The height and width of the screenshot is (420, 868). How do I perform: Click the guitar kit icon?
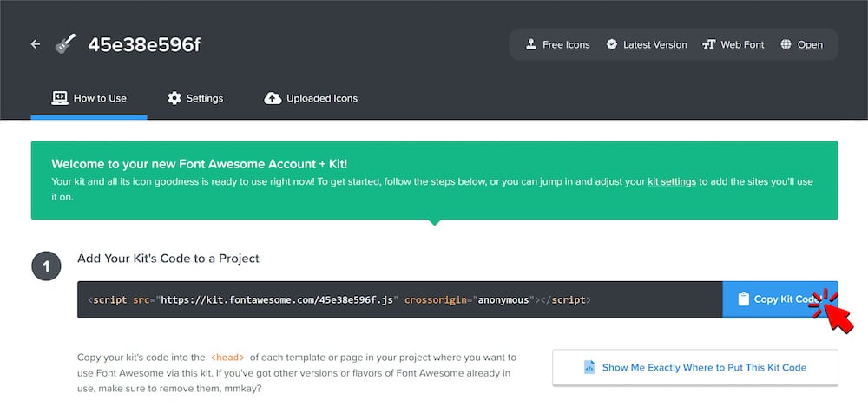click(x=64, y=44)
